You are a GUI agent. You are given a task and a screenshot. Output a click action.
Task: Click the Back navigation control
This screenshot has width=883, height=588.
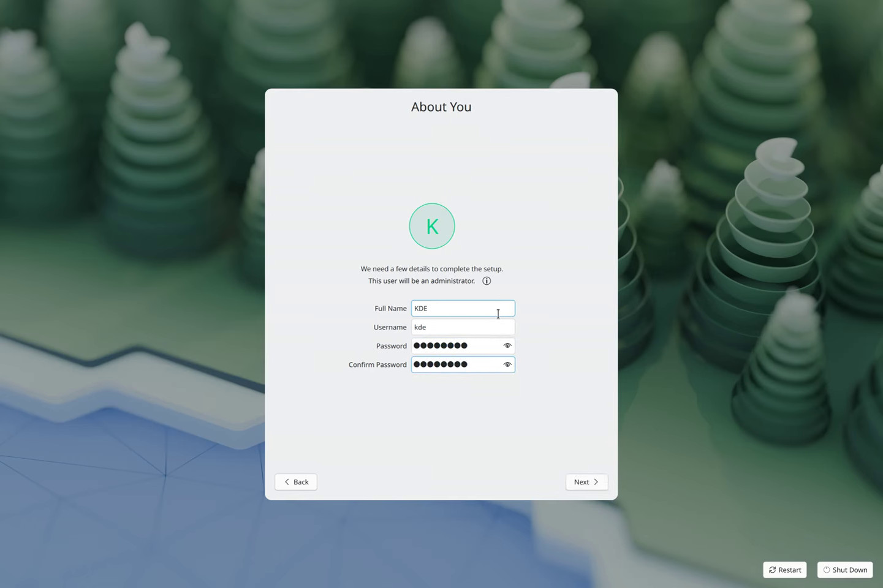[295, 481]
